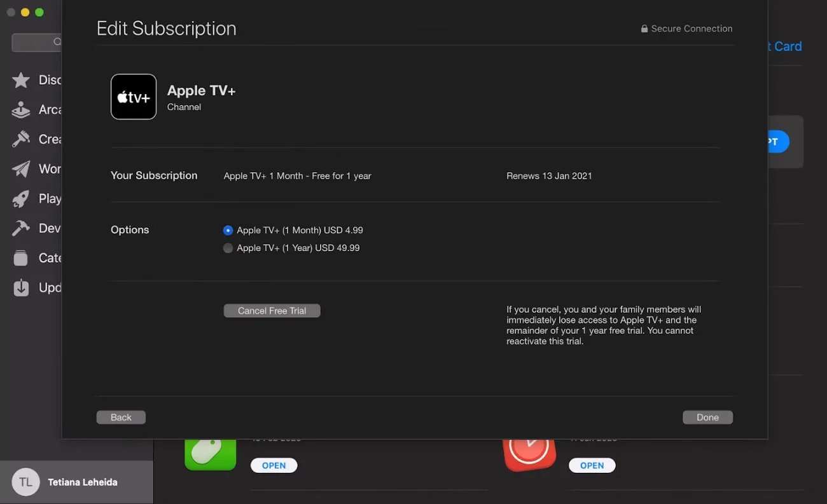Screen dimensions: 827x504
Task: Open the green mouse app icon
Action: coord(211,455)
